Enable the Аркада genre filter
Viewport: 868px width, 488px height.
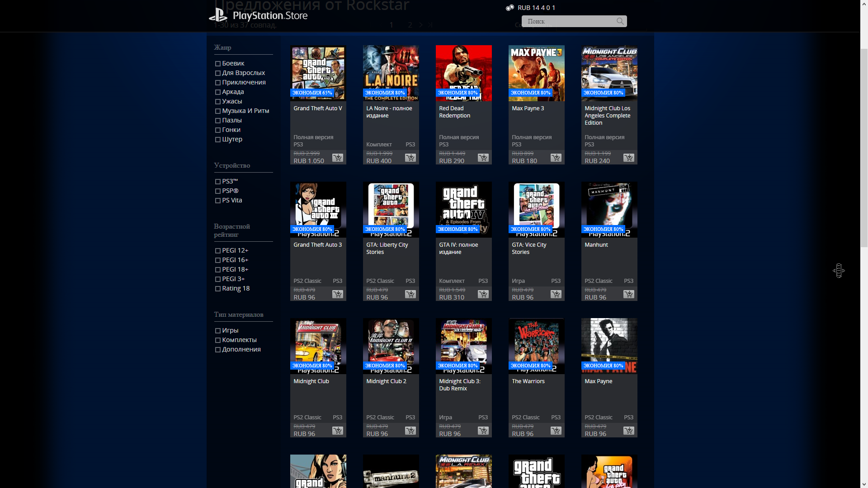point(218,92)
